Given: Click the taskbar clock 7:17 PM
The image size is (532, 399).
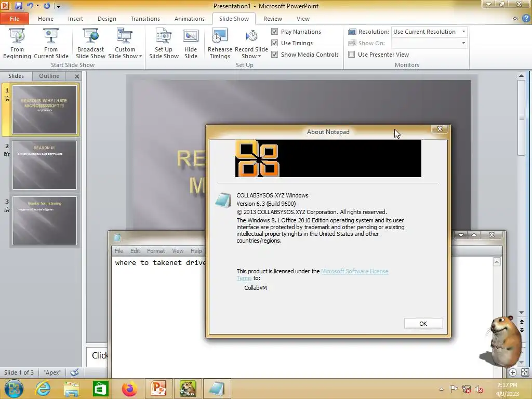Looking at the screenshot, I should (x=507, y=385).
